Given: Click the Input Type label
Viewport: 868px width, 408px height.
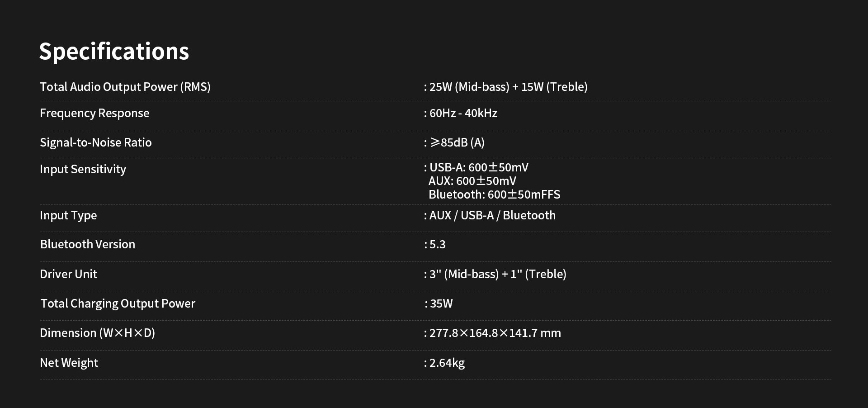Looking at the screenshot, I should pos(68,215).
